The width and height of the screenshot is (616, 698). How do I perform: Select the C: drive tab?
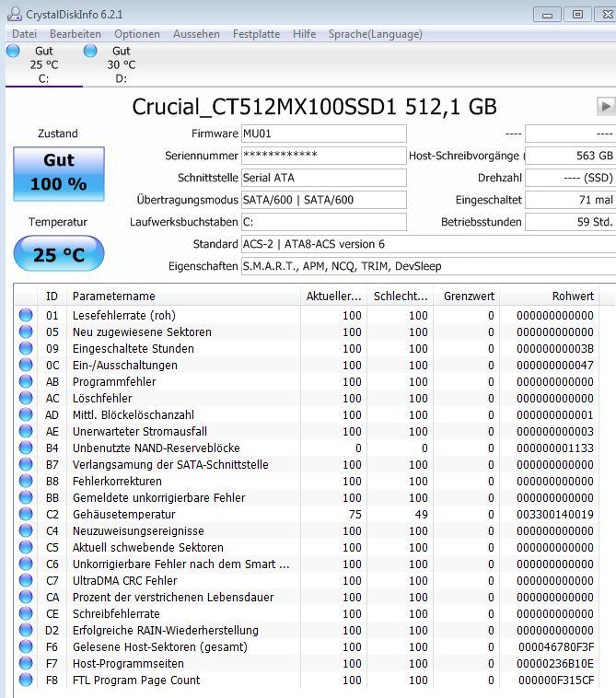point(43,64)
